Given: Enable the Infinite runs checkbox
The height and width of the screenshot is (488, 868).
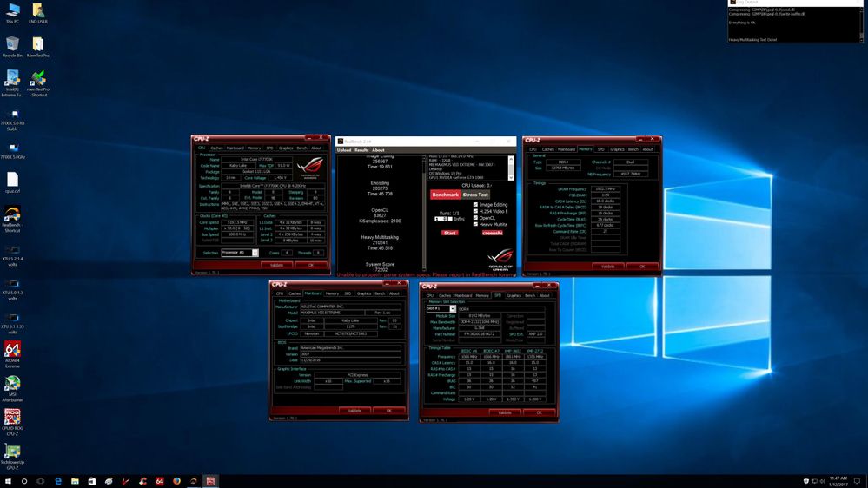Looking at the screenshot, I should click(450, 219).
